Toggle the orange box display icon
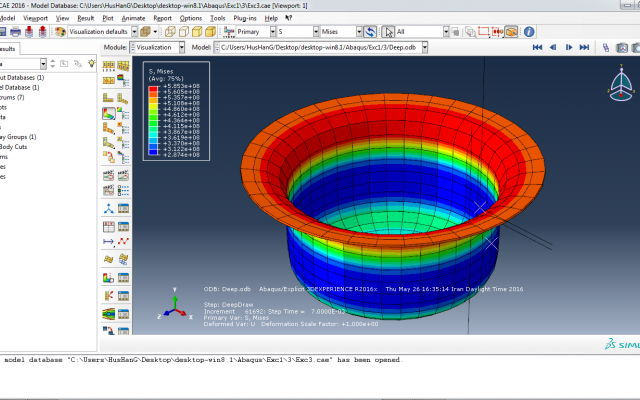 (511, 31)
